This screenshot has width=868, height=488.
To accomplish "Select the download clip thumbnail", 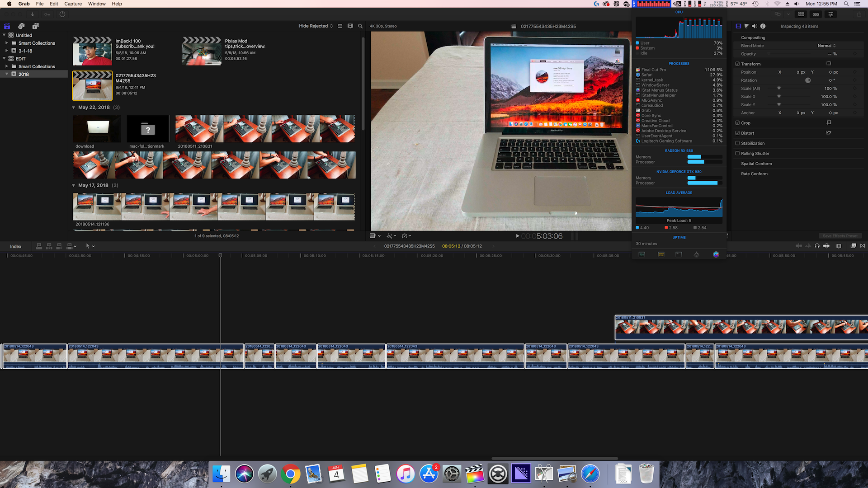I will (x=97, y=129).
